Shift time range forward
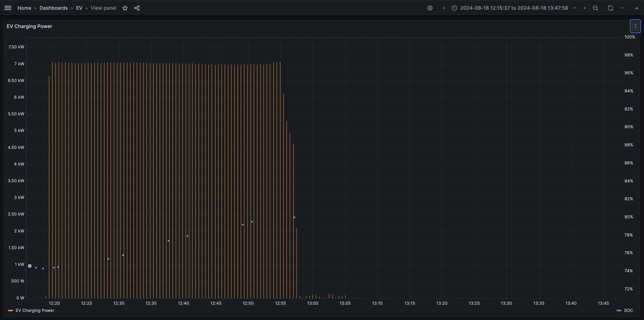 584,8
